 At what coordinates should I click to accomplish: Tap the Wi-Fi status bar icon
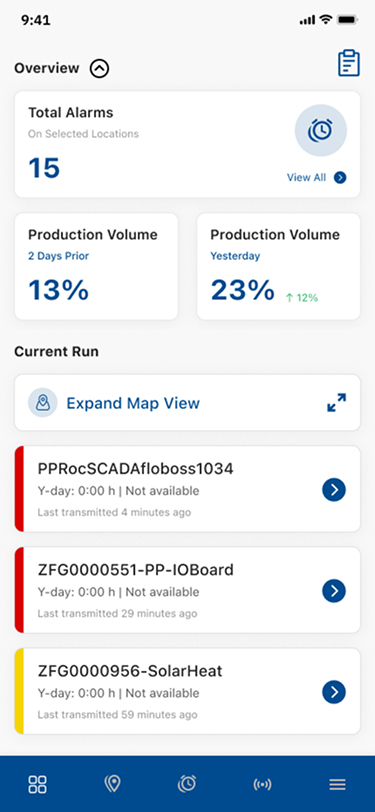pyautogui.click(x=325, y=20)
